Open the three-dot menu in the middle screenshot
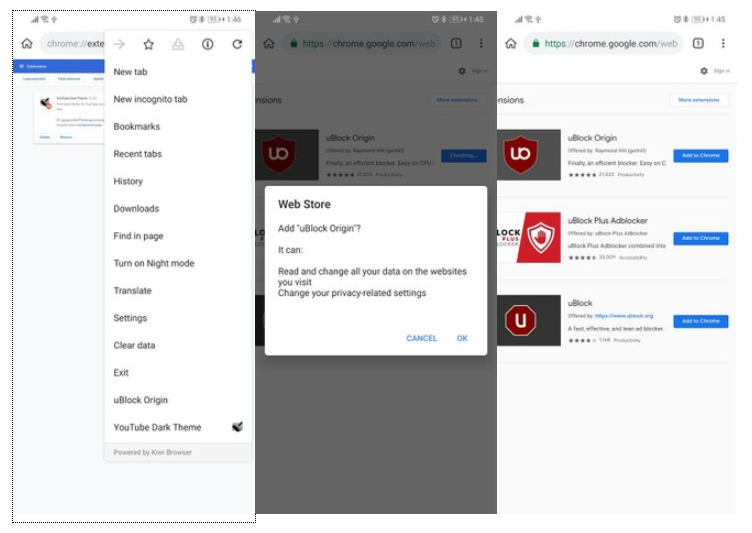752x533 pixels. pyautogui.click(x=481, y=44)
